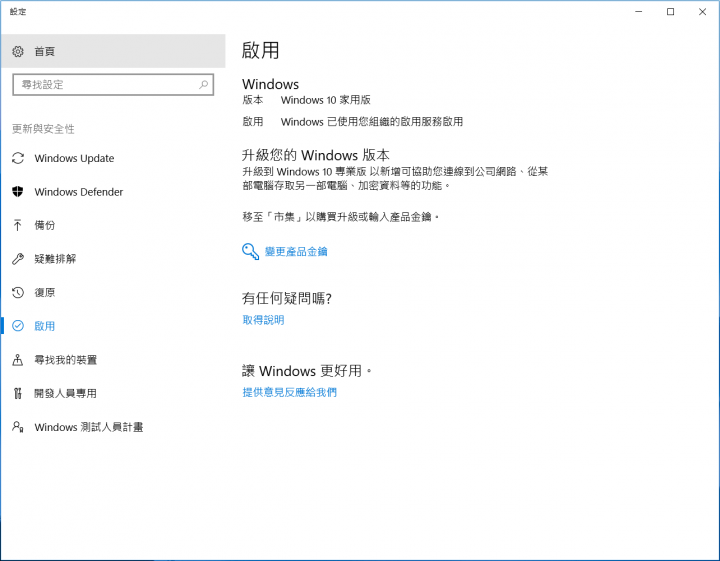Viewport: 720px width, 561px height.
Task: Open 開發人員專用 page
Action: tap(113, 393)
